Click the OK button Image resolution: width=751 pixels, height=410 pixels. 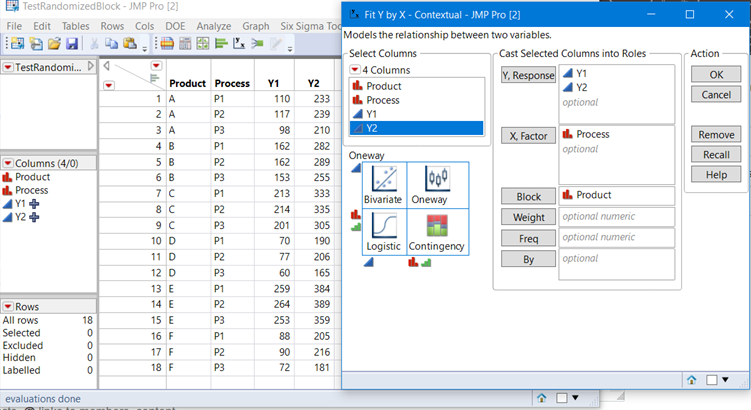716,75
